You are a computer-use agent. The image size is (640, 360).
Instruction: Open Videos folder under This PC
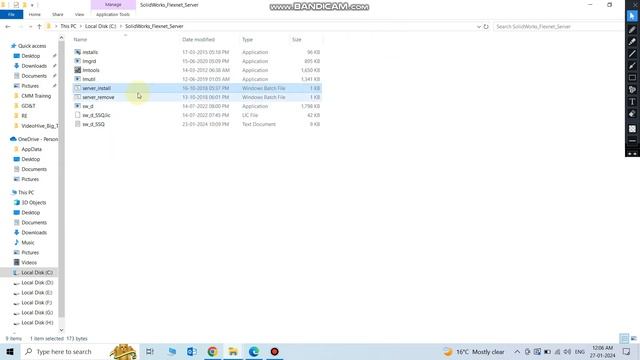point(29,263)
